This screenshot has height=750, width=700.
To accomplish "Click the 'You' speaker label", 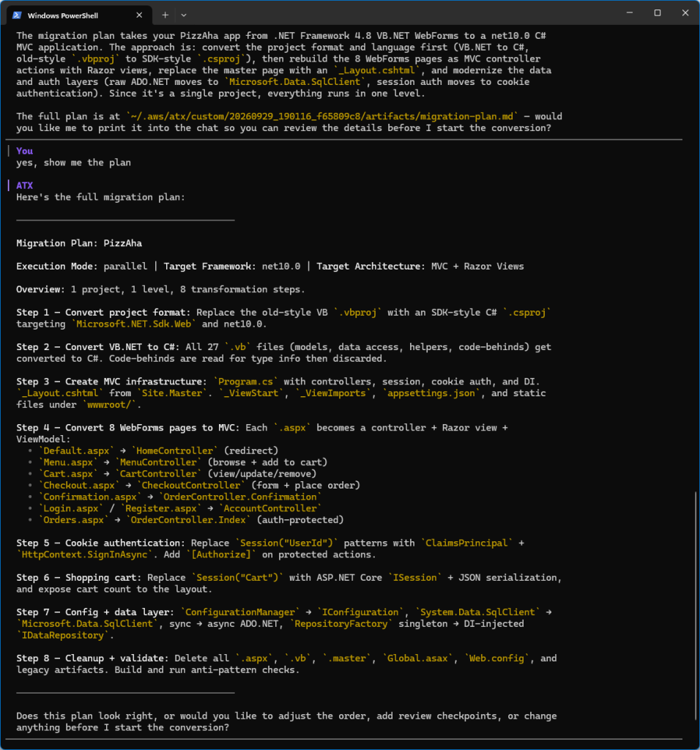I will pyautogui.click(x=24, y=151).
